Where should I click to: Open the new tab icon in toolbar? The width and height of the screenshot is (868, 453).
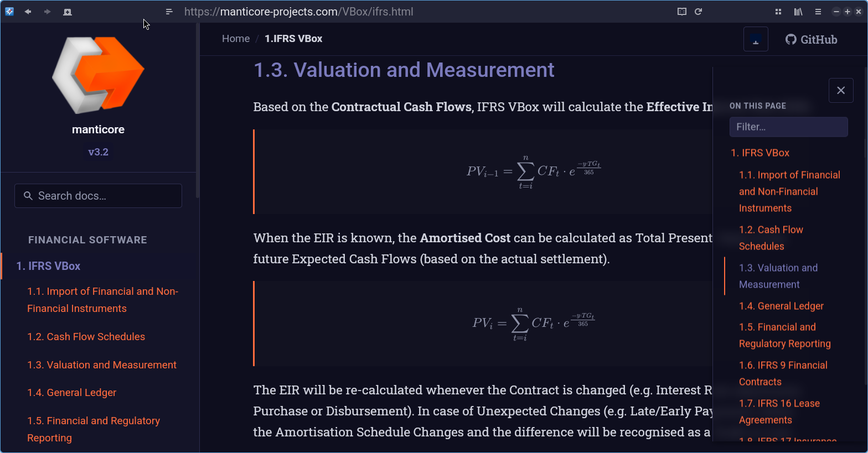(x=68, y=12)
